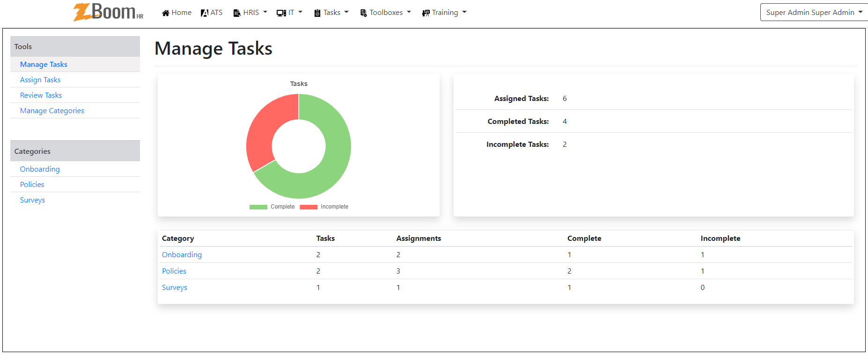This screenshot has height=354, width=868.
Task: Click the Categories sidebar header
Action: (75, 151)
